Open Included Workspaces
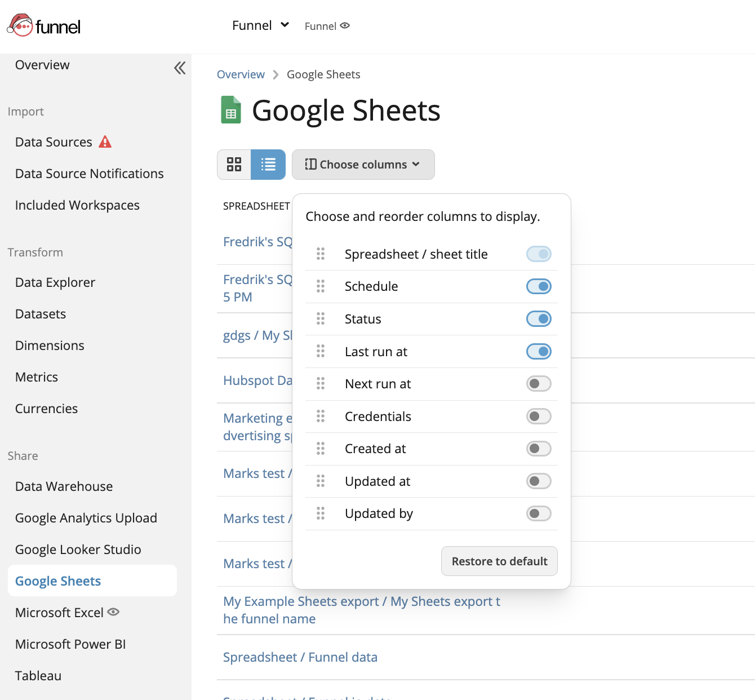Screen dimensions: 755x700 [x=77, y=205]
